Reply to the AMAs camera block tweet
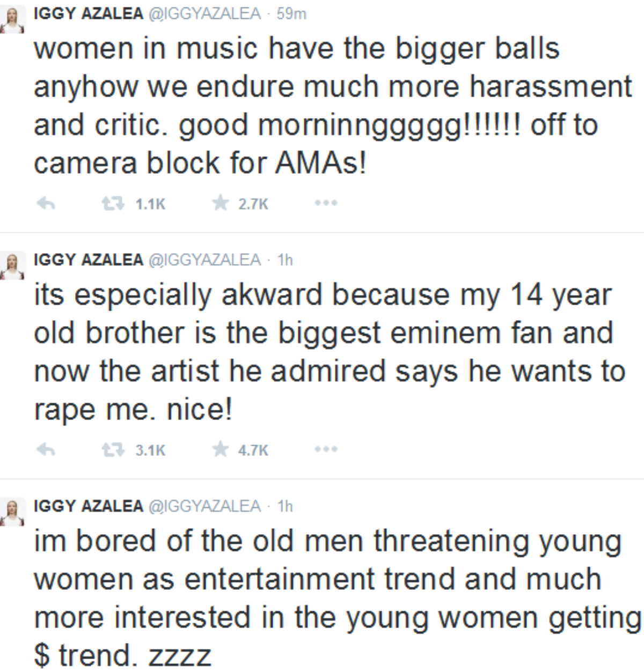Screen dimensions: 644x672 46,204
